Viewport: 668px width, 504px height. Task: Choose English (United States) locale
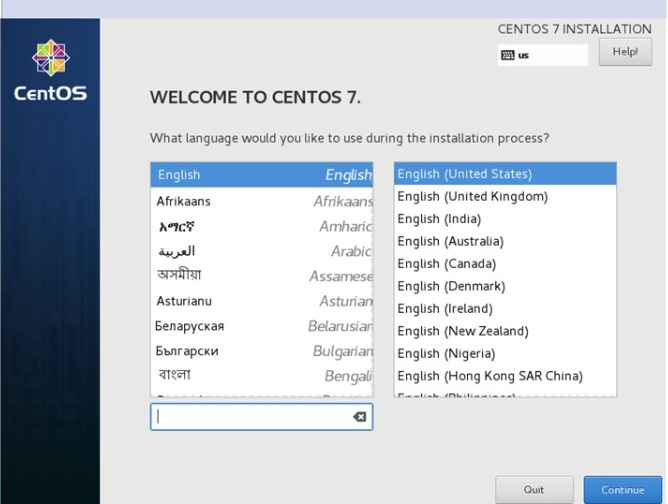505,174
